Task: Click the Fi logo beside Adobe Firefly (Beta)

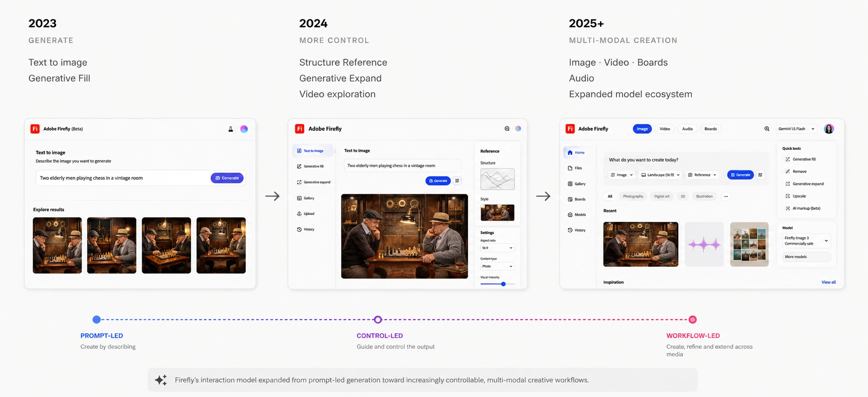Action: 35,129
